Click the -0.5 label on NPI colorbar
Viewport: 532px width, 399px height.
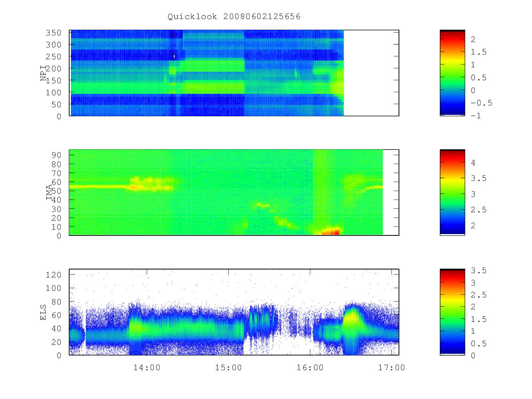click(x=481, y=103)
